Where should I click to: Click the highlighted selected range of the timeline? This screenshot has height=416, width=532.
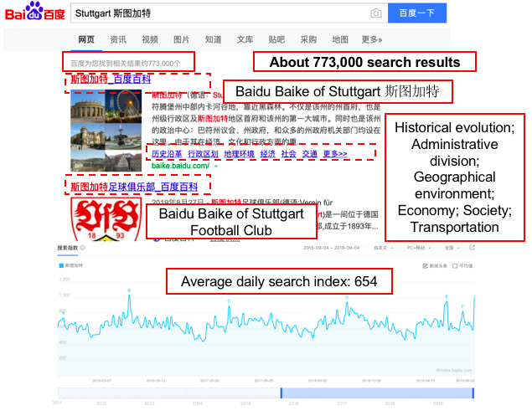[x=377, y=393]
